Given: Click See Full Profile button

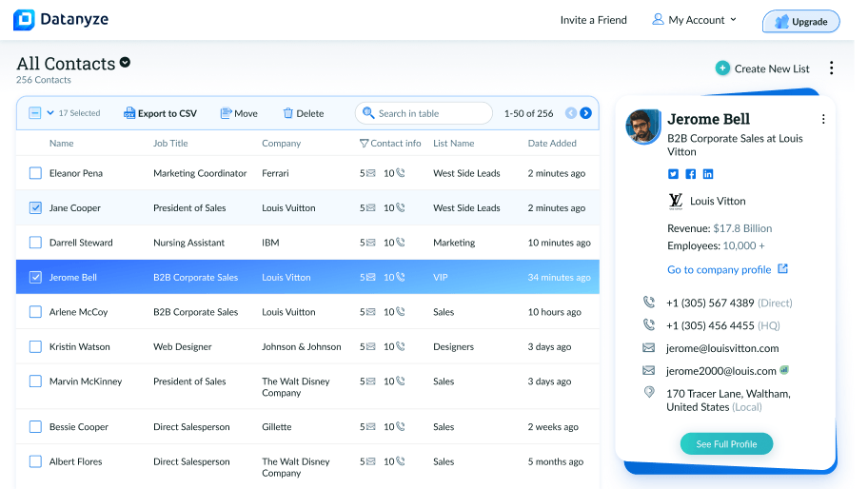Looking at the screenshot, I should [x=726, y=443].
